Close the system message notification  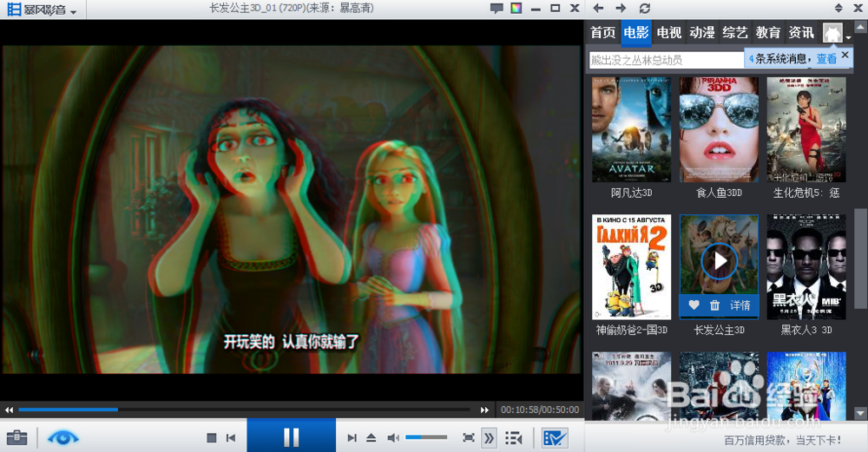point(845,55)
